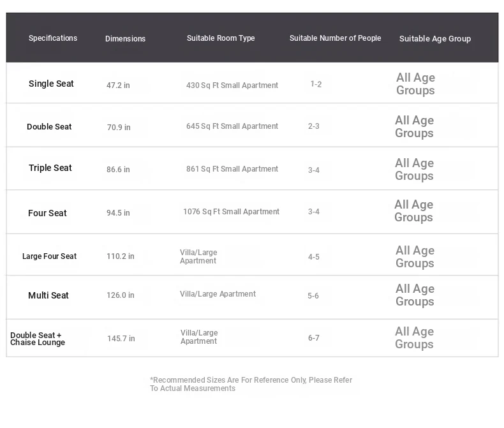Click All Age Groups in the Single Seat row
504x428 pixels.
[x=415, y=84]
